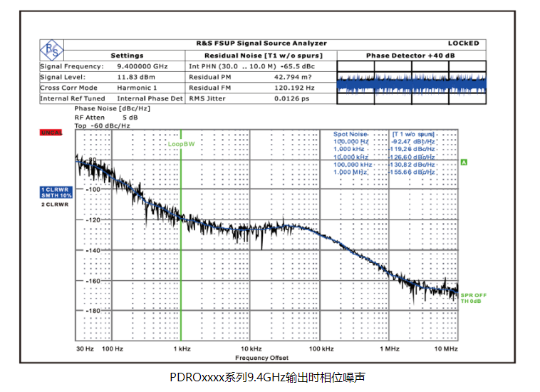The height and width of the screenshot is (392, 540).
Task: Click the -180 y-axis label
Action: 93,311
